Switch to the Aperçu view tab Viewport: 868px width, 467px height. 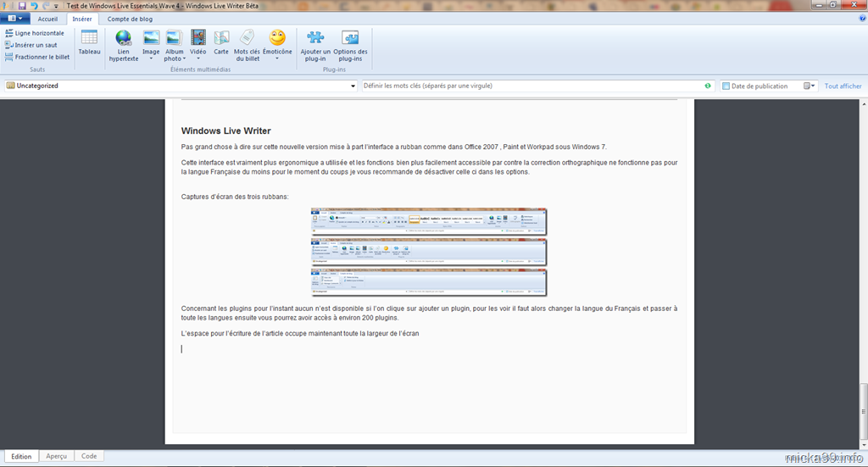click(x=57, y=457)
